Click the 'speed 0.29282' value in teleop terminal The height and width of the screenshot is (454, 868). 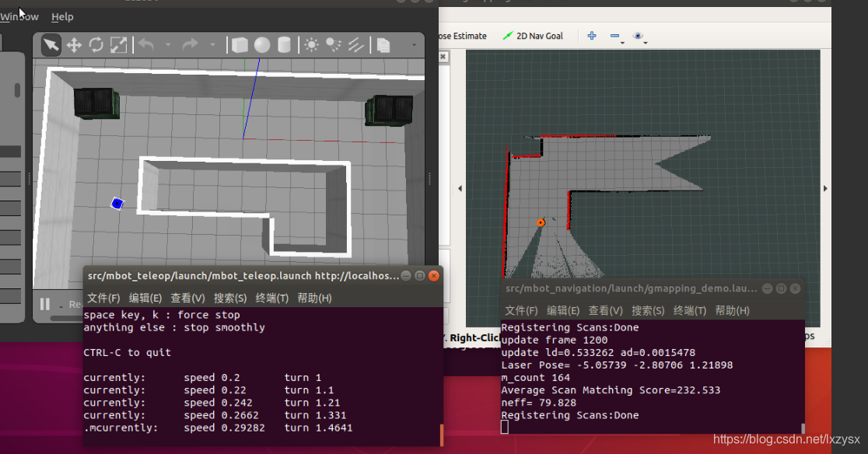[224, 428]
